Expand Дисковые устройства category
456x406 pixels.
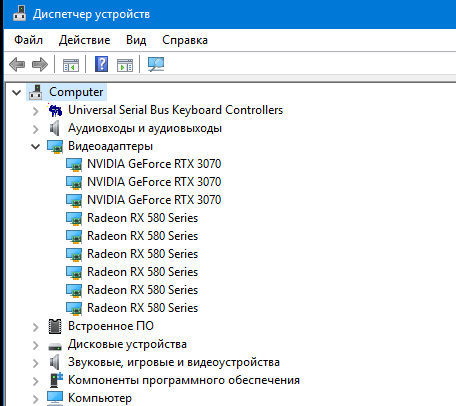pyautogui.click(x=36, y=345)
